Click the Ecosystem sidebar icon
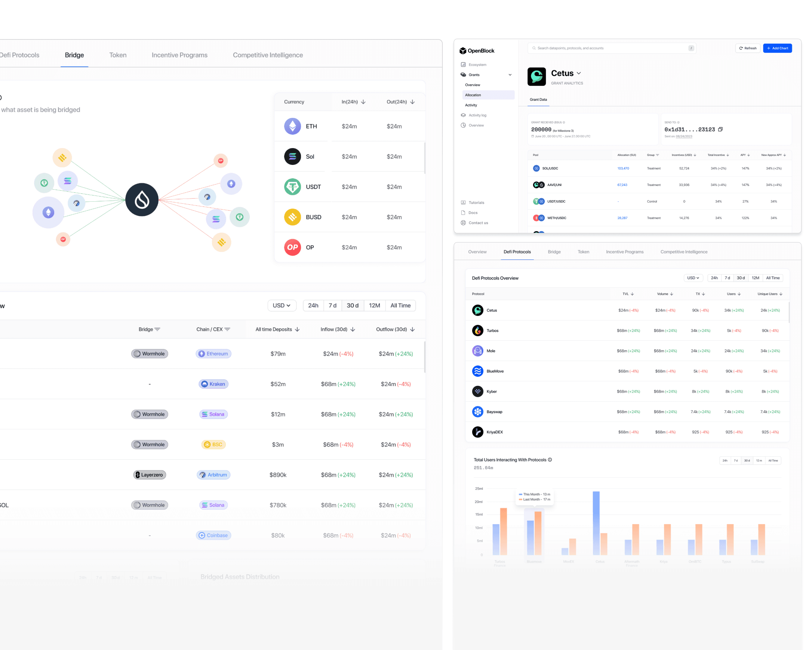Screen dimensions: 812x650 point(463,64)
